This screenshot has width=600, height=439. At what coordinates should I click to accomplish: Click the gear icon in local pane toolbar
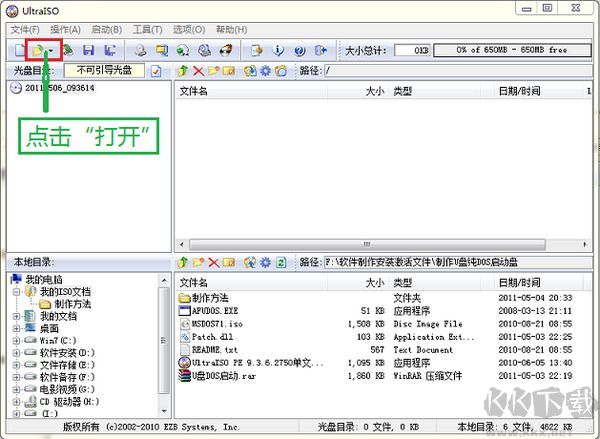[266, 262]
